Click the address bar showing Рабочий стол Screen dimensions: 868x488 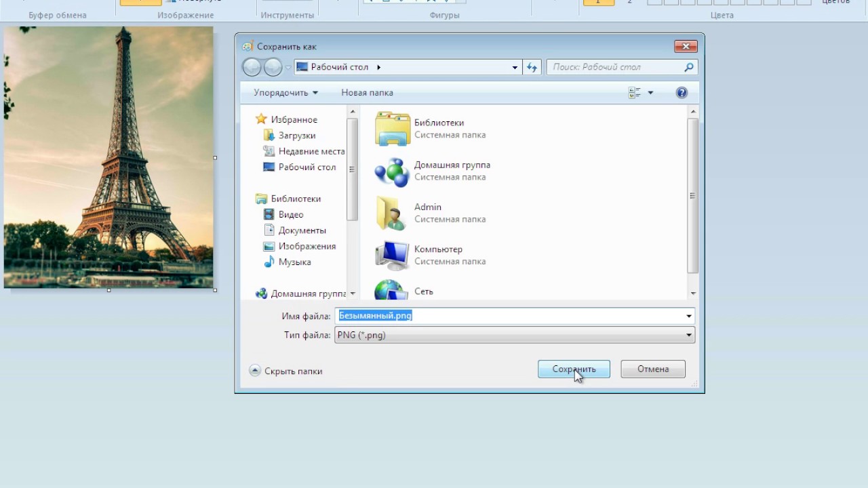pyautogui.click(x=407, y=67)
